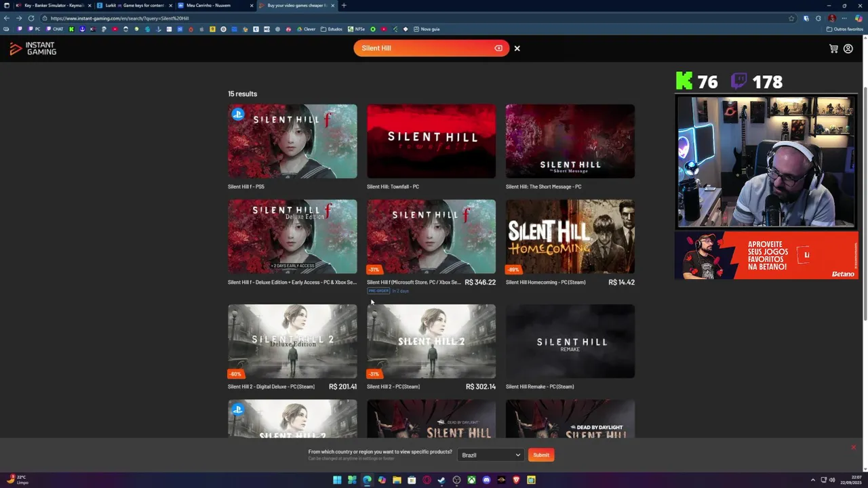Click the browser back arrow
Viewport: 868px width, 488px height.
[x=7, y=18]
